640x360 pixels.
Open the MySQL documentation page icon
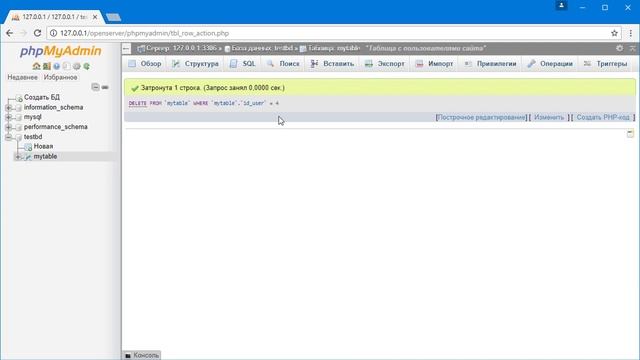click(x=67, y=66)
